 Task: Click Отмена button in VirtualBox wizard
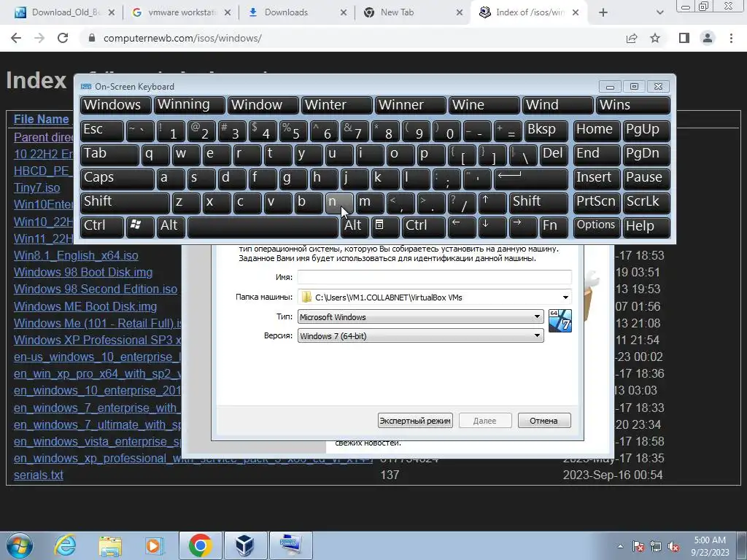click(x=544, y=421)
